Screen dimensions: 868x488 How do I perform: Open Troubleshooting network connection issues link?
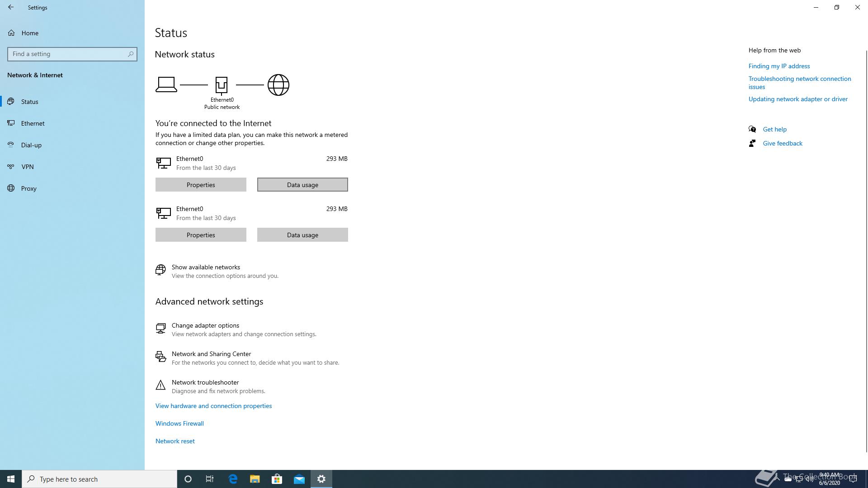(799, 83)
